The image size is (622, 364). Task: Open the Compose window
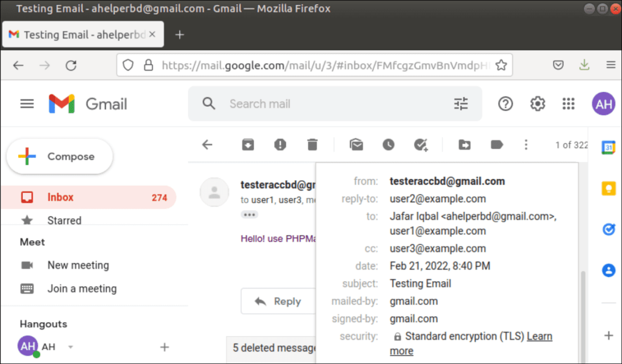click(x=59, y=156)
